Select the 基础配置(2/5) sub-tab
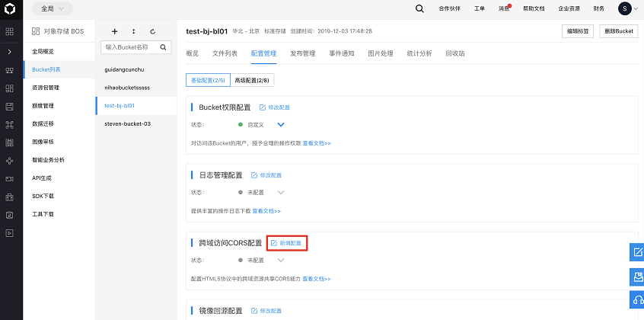 coord(208,80)
